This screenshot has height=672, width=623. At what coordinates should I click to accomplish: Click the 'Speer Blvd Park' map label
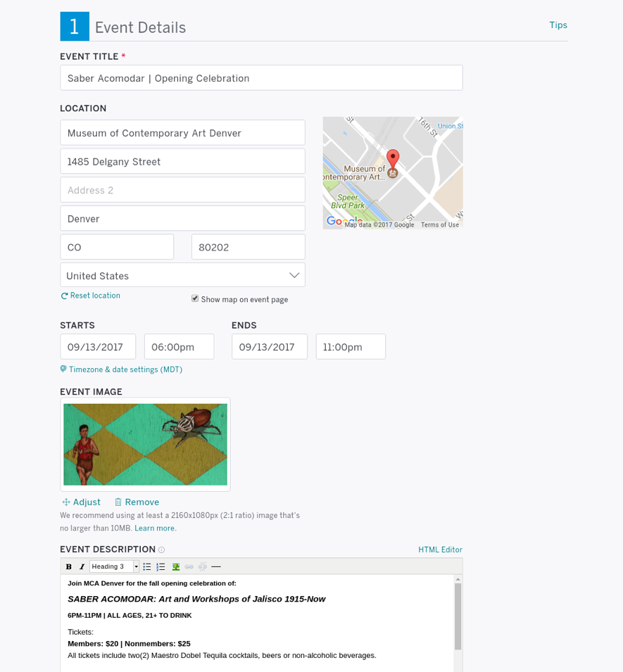[348, 201]
